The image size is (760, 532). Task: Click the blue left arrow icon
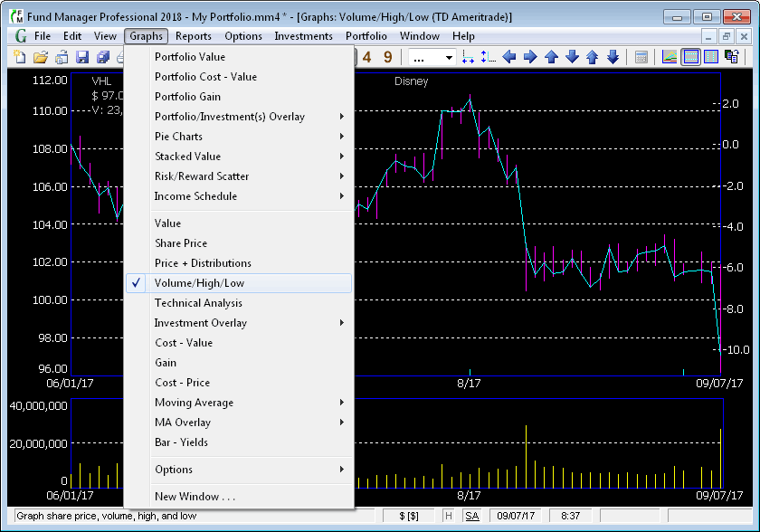[508, 57]
